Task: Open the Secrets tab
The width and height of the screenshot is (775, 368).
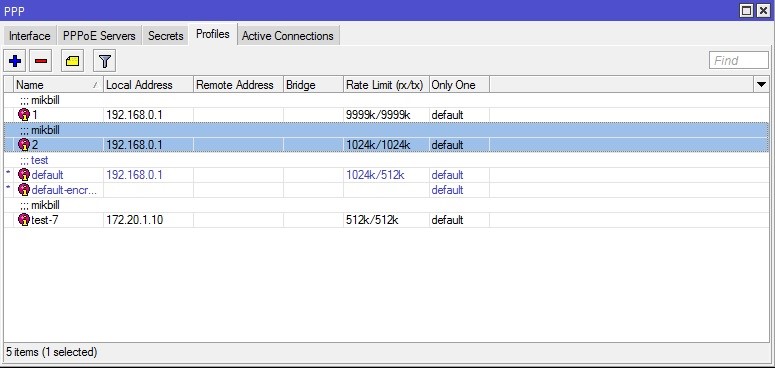Action: 166,36
